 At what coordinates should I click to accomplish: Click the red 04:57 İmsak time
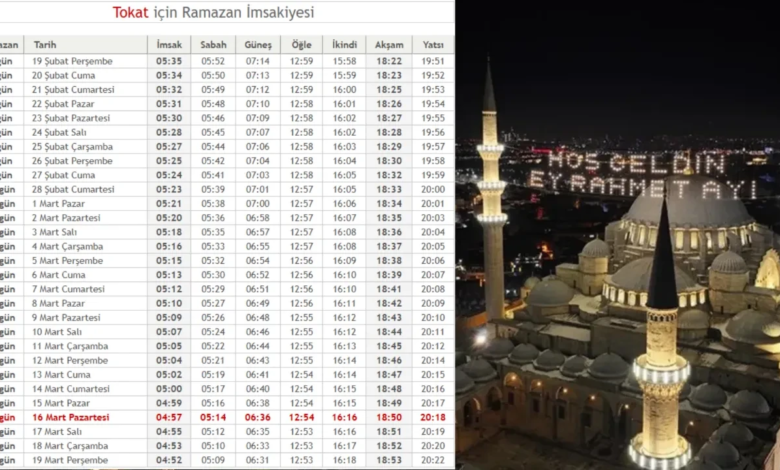[x=169, y=417]
